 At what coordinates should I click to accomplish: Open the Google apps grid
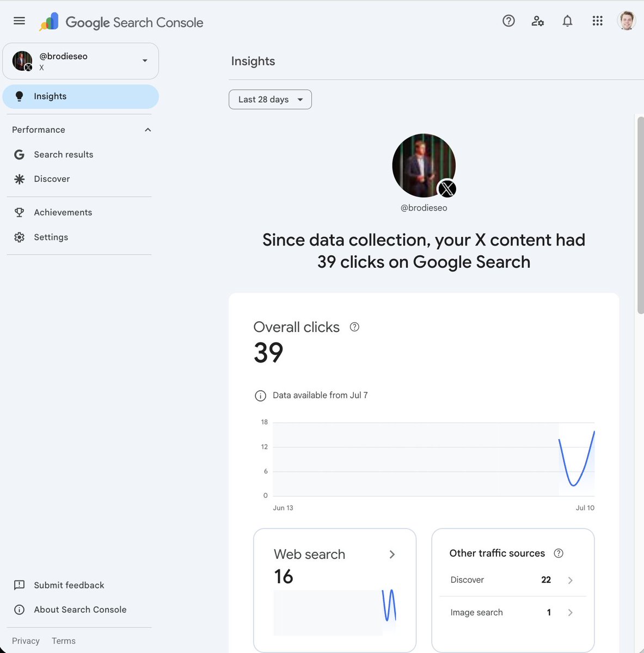[597, 21]
